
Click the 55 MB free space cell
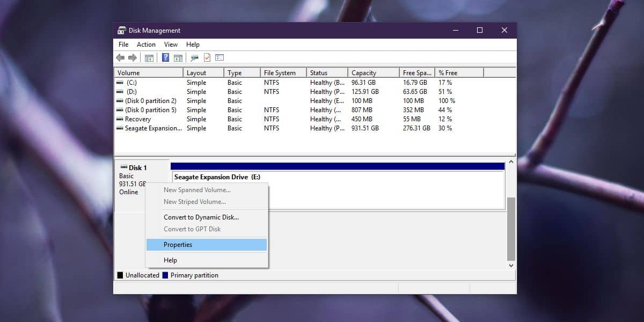pos(412,119)
